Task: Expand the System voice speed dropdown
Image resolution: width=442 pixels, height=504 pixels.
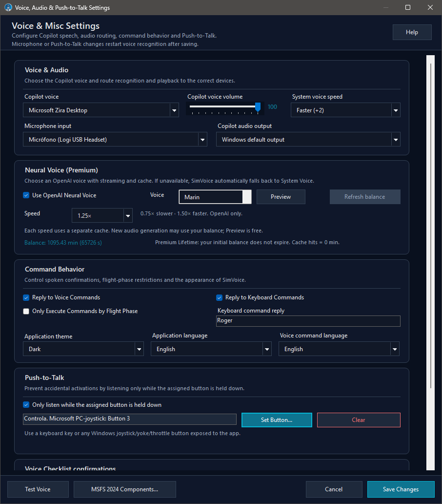Action: 345,110
